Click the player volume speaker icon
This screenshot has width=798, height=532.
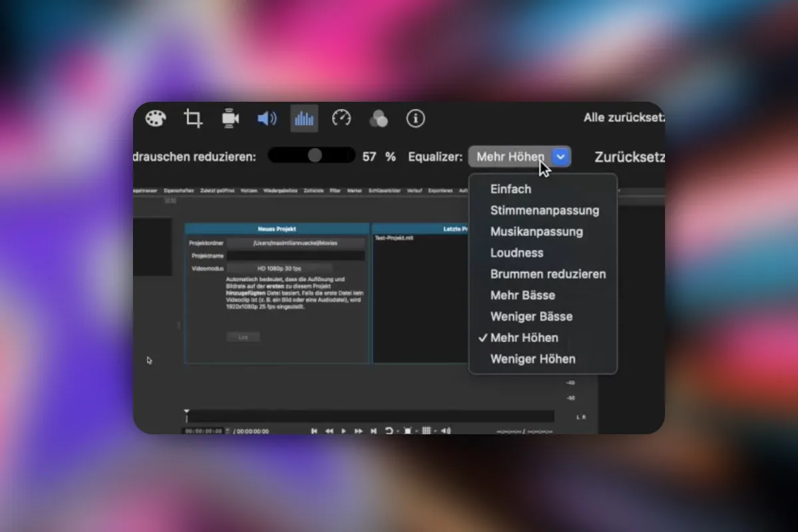click(446, 431)
